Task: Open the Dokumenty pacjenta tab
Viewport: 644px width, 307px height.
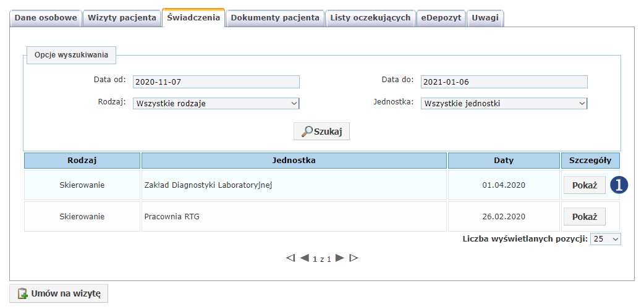Action: tap(275, 18)
